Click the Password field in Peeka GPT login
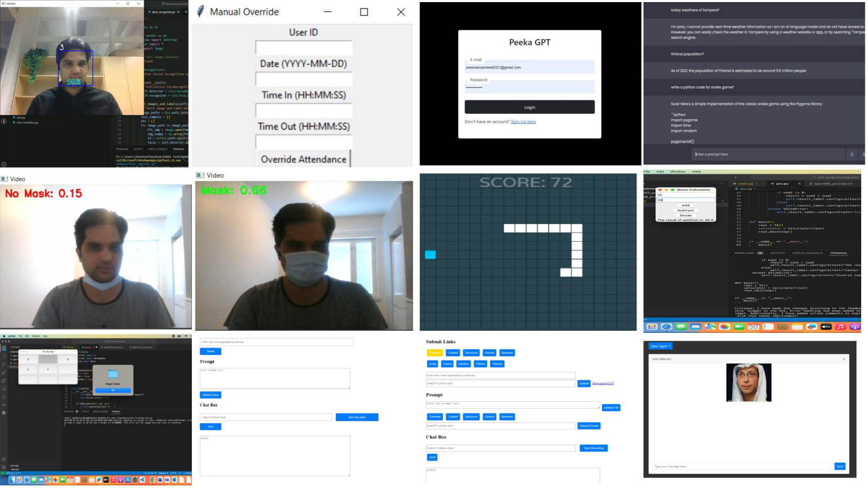The height and width of the screenshot is (488, 868). pyautogui.click(x=529, y=87)
